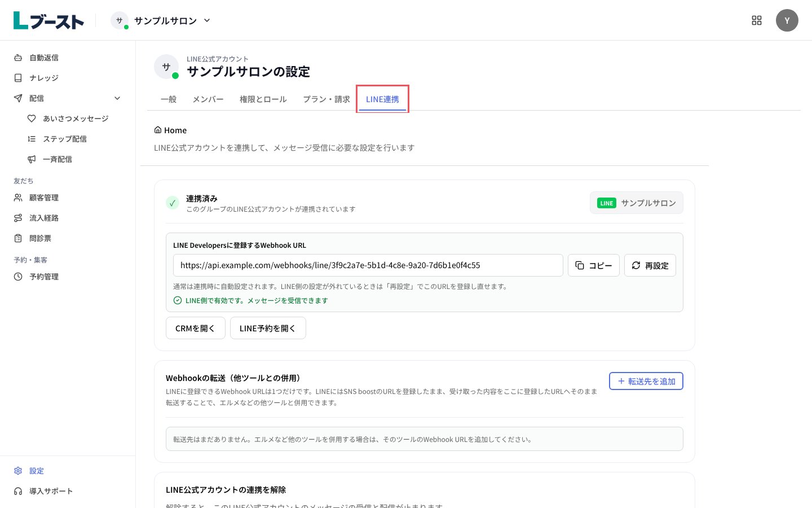
Task: Open the Lブースト logo home
Action: pos(48,20)
